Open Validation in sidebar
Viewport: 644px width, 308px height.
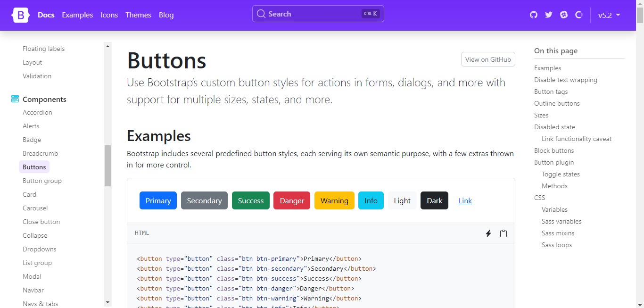[37, 76]
